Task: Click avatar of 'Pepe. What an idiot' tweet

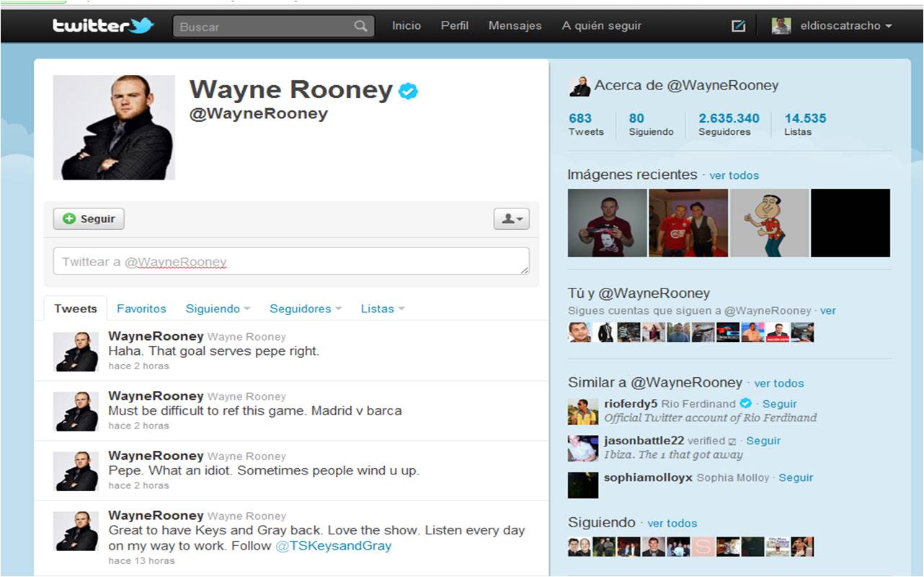Action: 76,472
